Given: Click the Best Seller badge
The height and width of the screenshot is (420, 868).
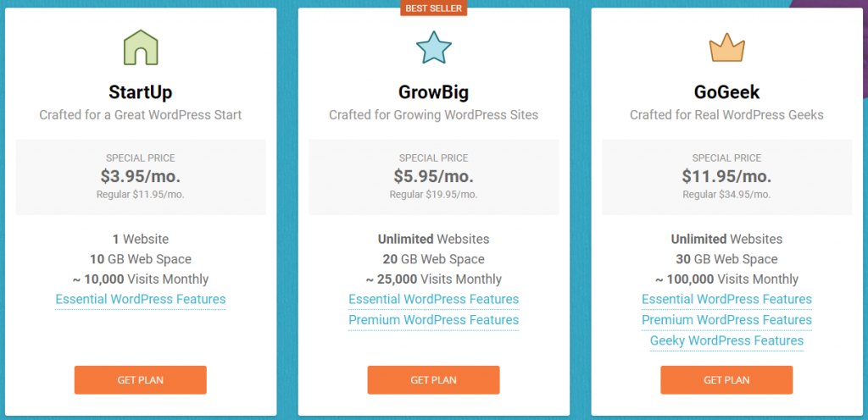Looking at the screenshot, I should click(433, 8).
